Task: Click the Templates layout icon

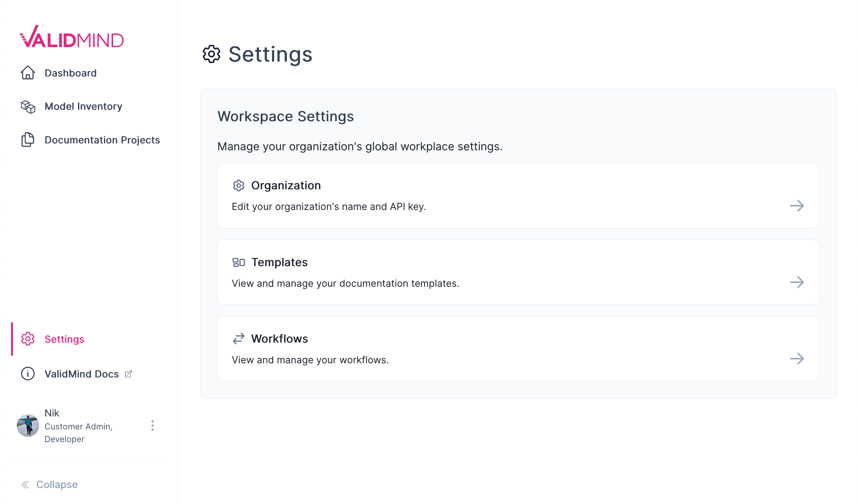Action: click(238, 262)
